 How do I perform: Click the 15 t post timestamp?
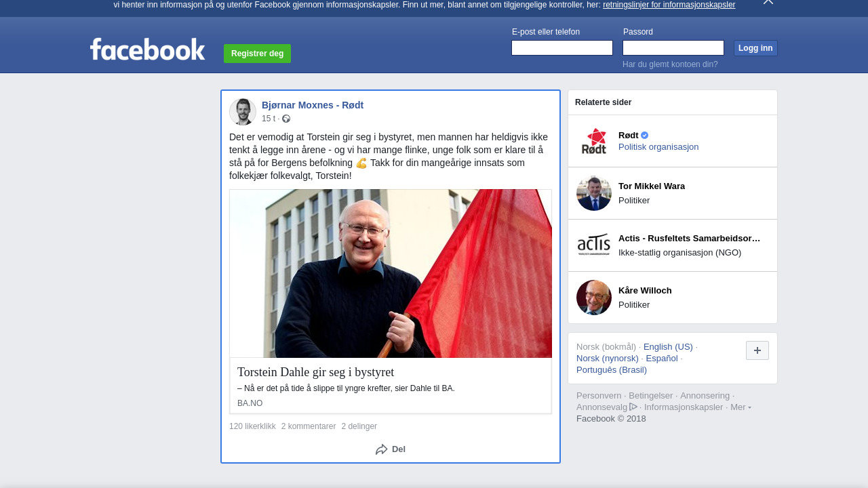(269, 119)
